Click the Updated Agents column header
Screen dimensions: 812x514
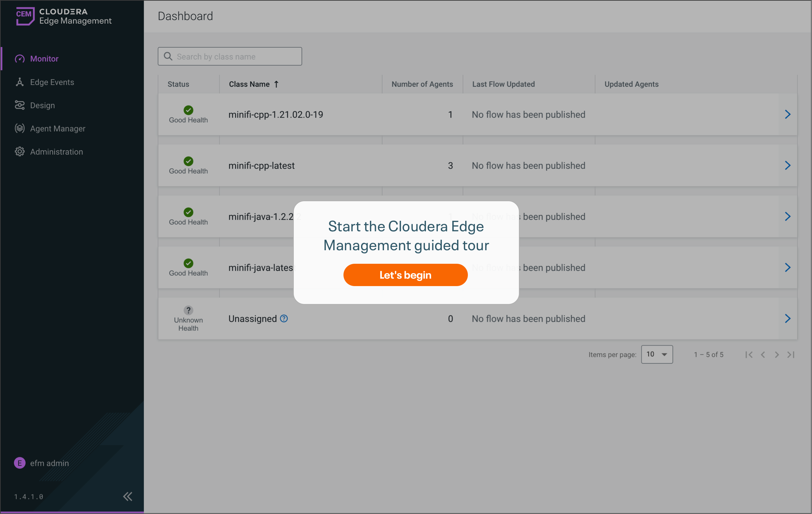coord(631,84)
